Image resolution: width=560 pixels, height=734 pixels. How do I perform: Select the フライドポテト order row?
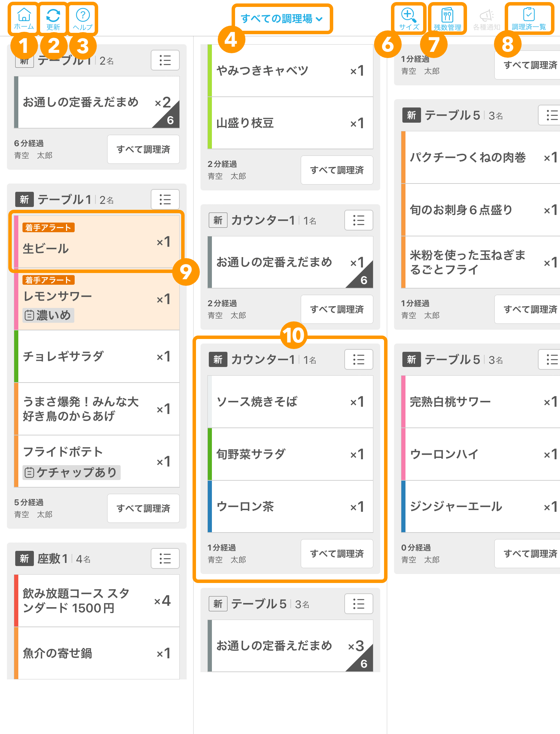pos(97,461)
